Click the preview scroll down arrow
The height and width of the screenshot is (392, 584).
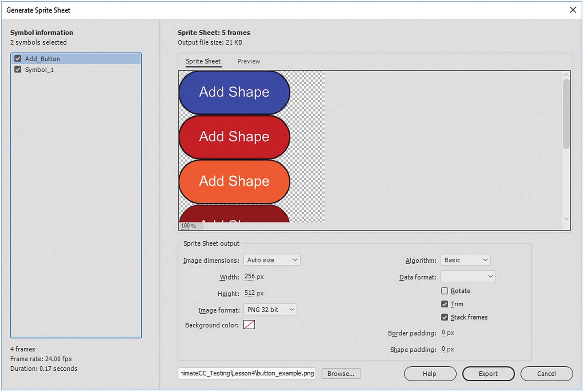[x=566, y=219]
